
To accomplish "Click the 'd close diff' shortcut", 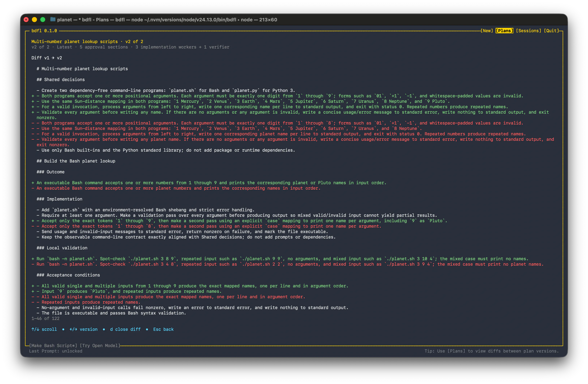I will pyautogui.click(x=125, y=329).
